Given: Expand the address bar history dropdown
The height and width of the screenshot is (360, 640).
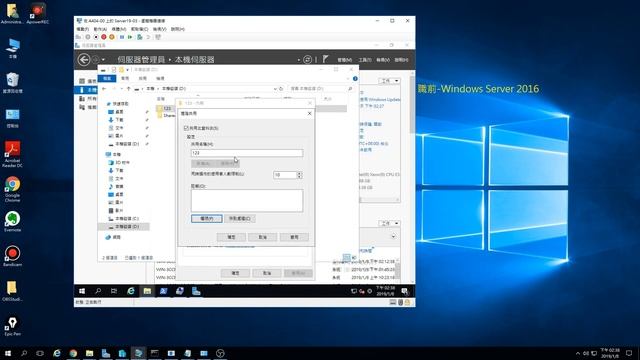Looking at the screenshot, I should pos(275,89).
